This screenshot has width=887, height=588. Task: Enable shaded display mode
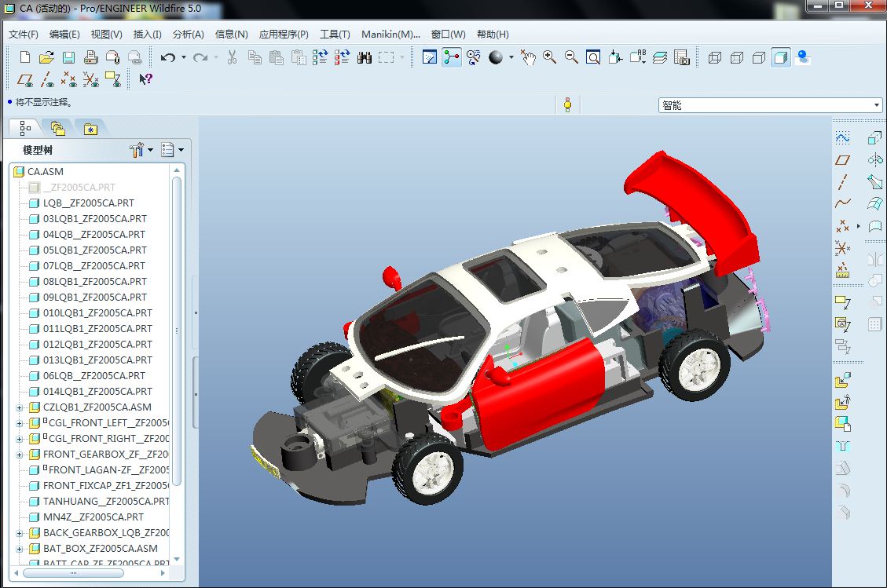(x=781, y=57)
